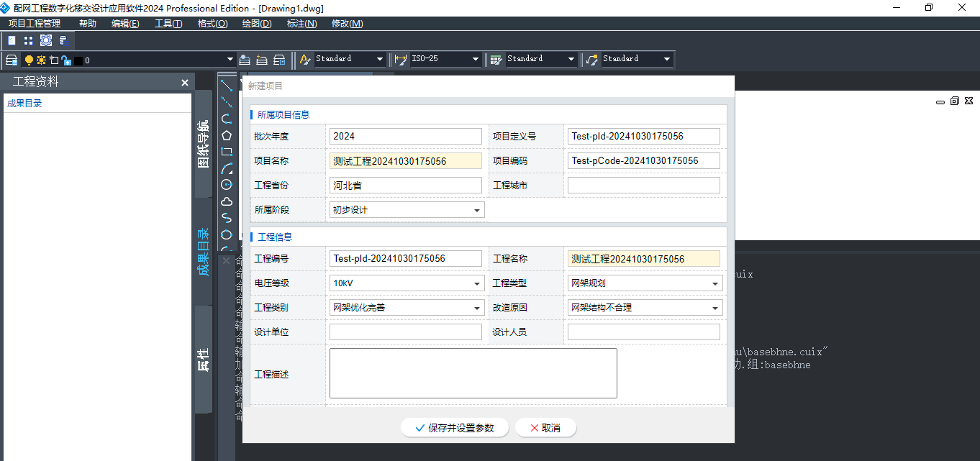The image size is (980, 461).
Task: Select the Polygon drawing tool
Action: 227,135
